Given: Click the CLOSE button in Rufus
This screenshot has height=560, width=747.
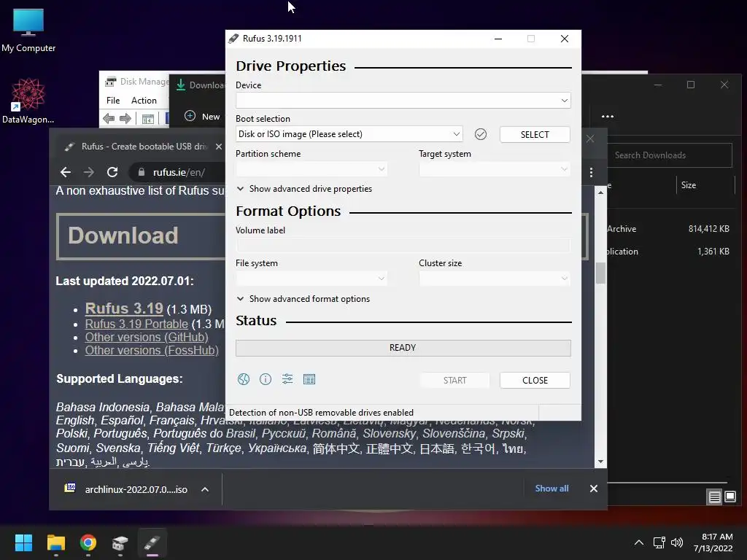Looking at the screenshot, I should (535, 380).
